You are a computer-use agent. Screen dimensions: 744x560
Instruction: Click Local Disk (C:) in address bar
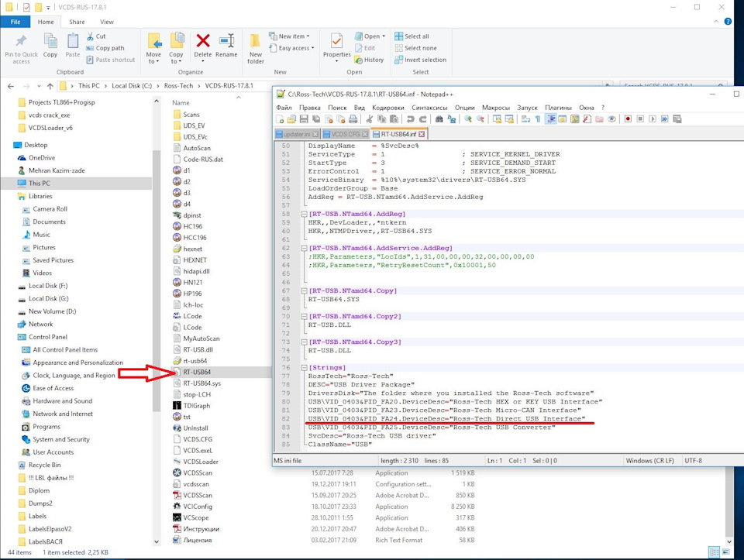pyautogui.click(x=132, y=86)
